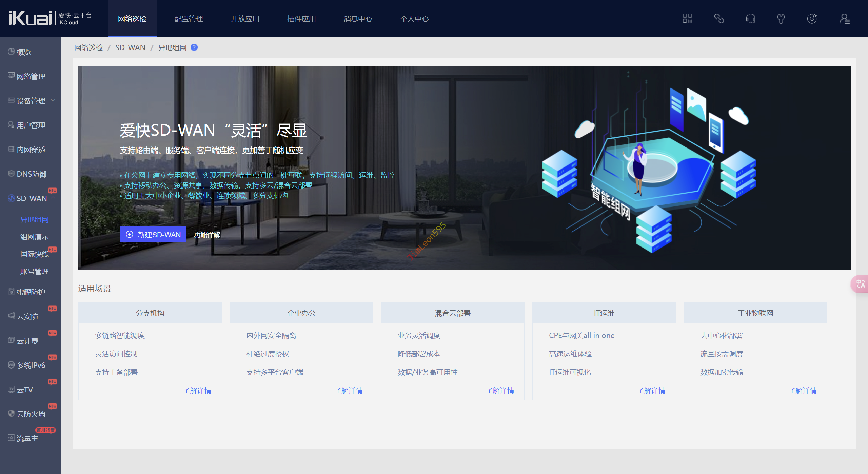Click the 新建SD-WAN button
The image size is (868, 474).
point(153,235)
